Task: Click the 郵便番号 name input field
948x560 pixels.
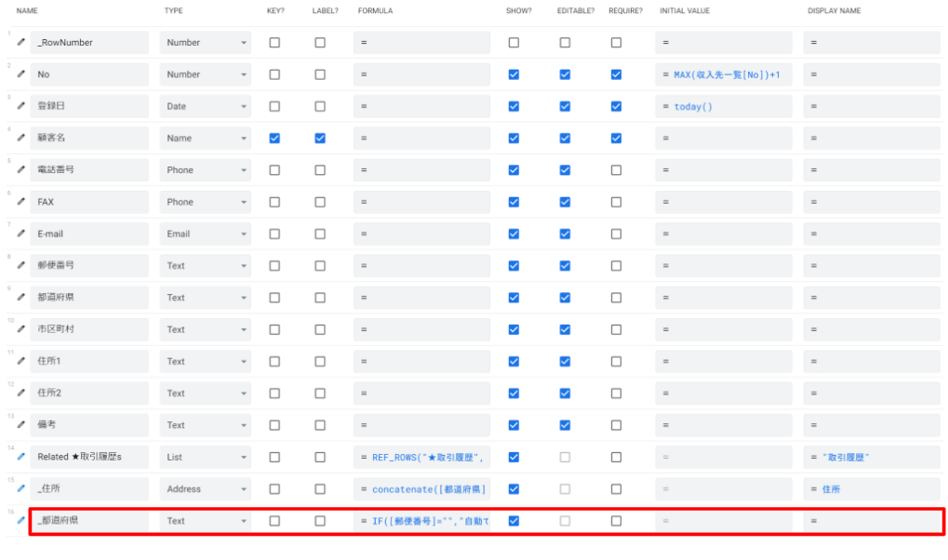Action: [89, 266]
